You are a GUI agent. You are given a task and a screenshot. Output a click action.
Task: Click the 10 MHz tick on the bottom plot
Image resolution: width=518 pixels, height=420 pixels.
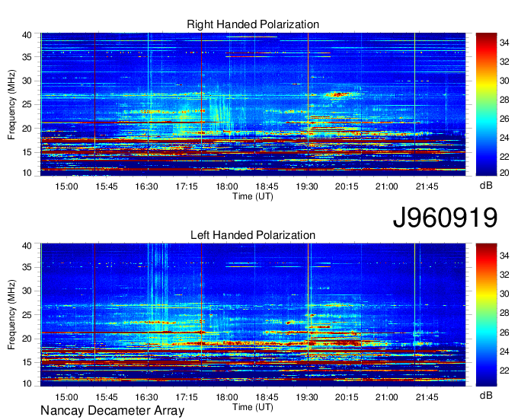[27, 383]
